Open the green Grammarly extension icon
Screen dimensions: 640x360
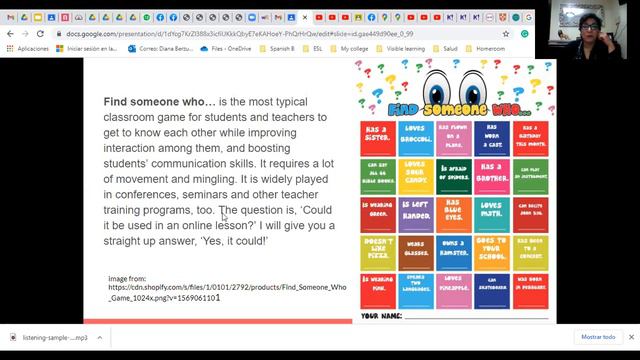coord(524,34)
